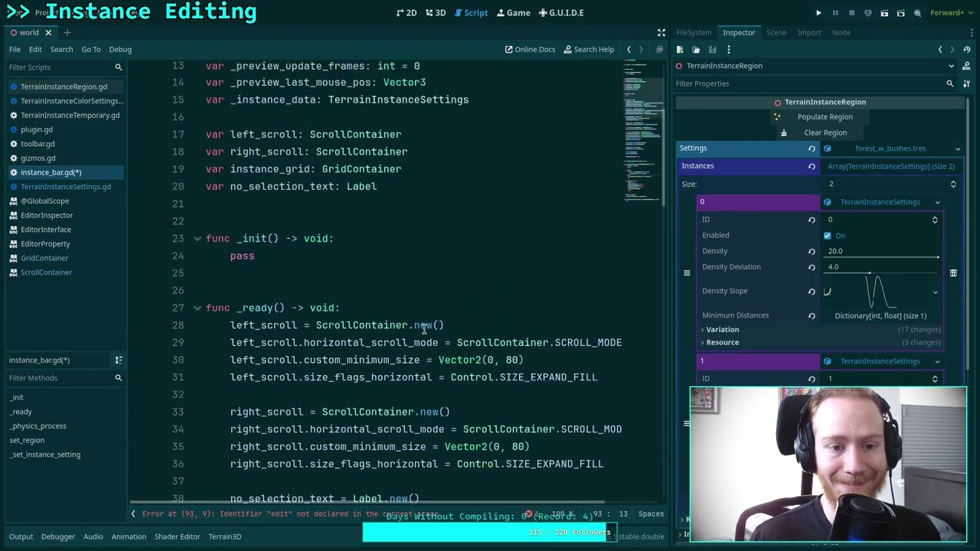Switch to the 3D workspace
The height and width of the screenshot is (551, 980).
pyautogui.click(x=436, y=13)
